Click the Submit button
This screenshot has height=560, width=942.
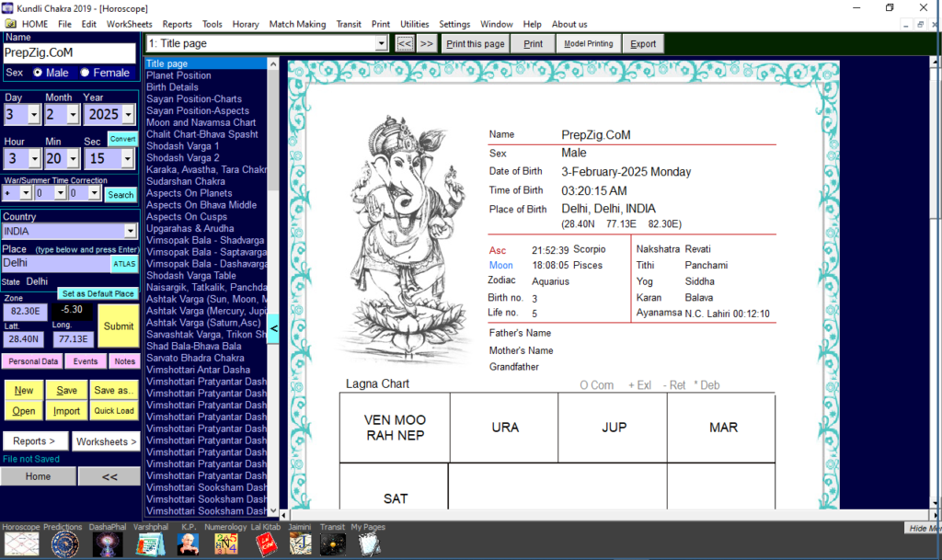pos(119,326)
